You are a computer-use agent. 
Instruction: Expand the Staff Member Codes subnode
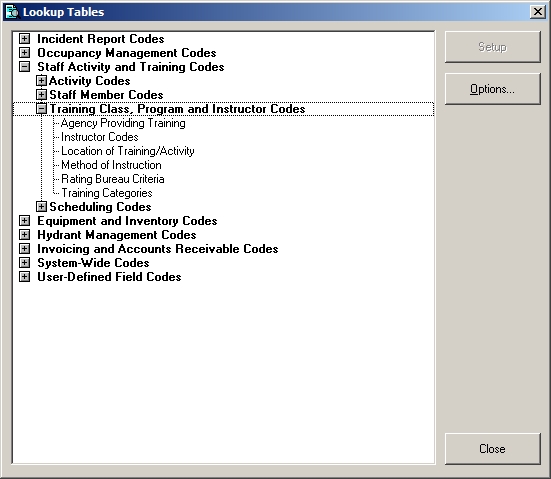(x=41, y=95)
